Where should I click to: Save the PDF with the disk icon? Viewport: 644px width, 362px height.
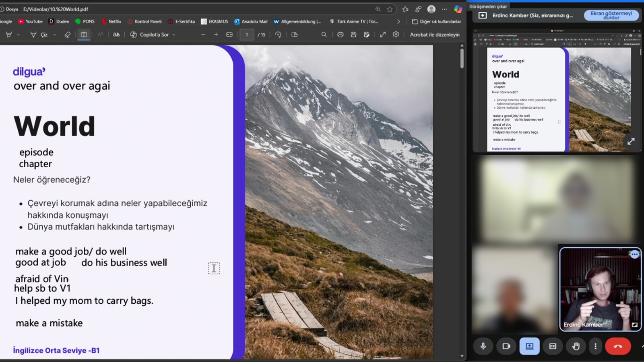point(353,35)
